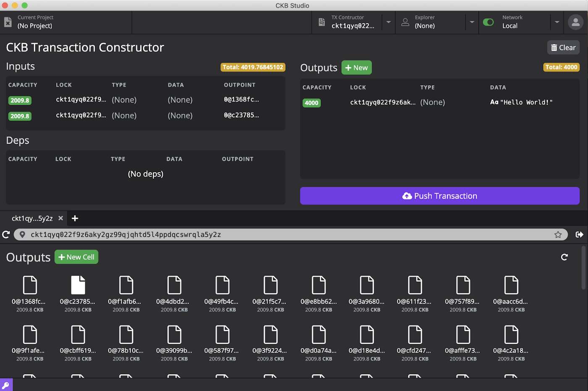Image resolution: width=588 pixels, height=391 pixels.
Task: Expand the Explorer dropdown arrow
Action: [x=472, y=22]
